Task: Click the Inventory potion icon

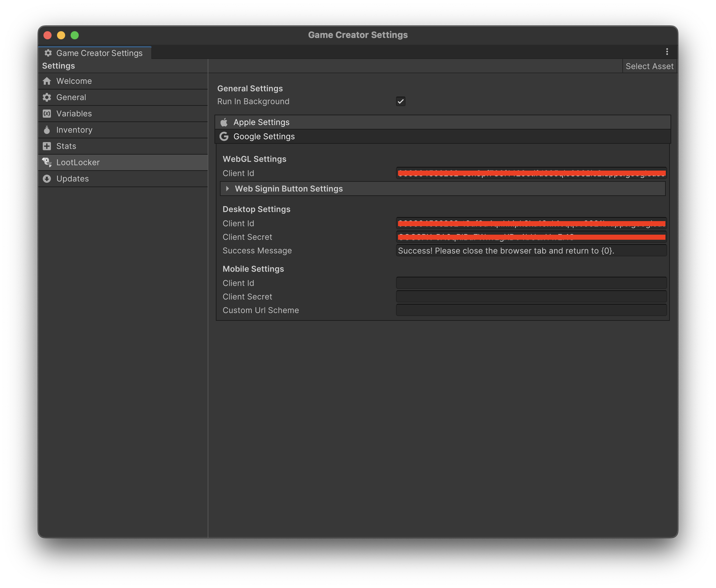Action: pos(47,130)
